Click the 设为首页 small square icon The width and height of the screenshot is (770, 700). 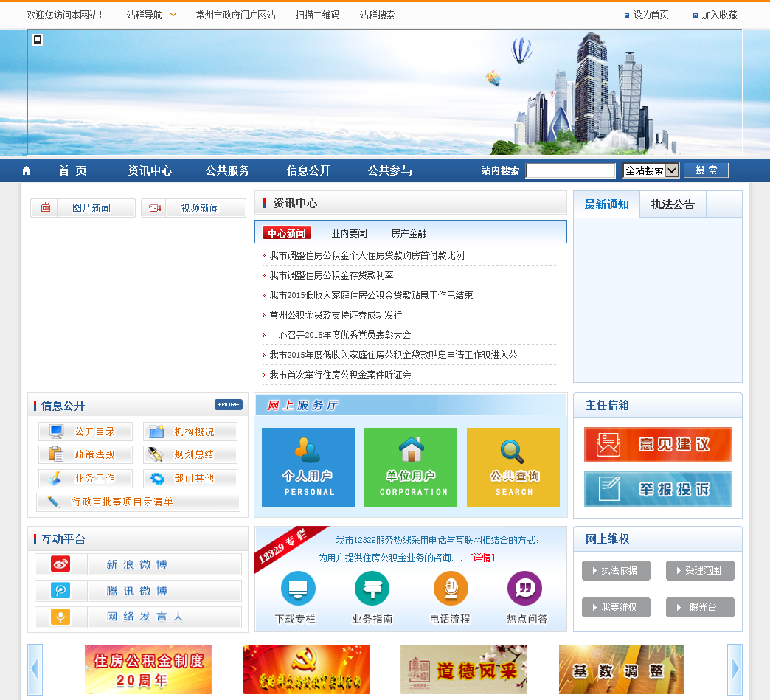pyautogui.click(x=627, y=15)
